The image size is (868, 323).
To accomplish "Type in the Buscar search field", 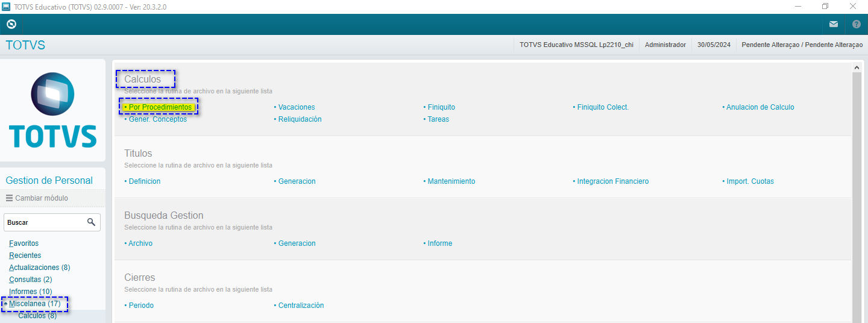I will click(x=43, y=222).
